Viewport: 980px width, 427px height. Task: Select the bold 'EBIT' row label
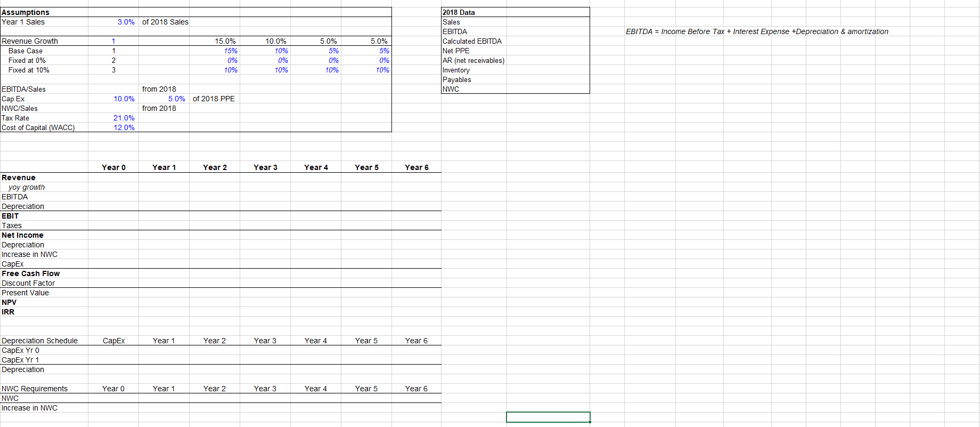point(10,216)
